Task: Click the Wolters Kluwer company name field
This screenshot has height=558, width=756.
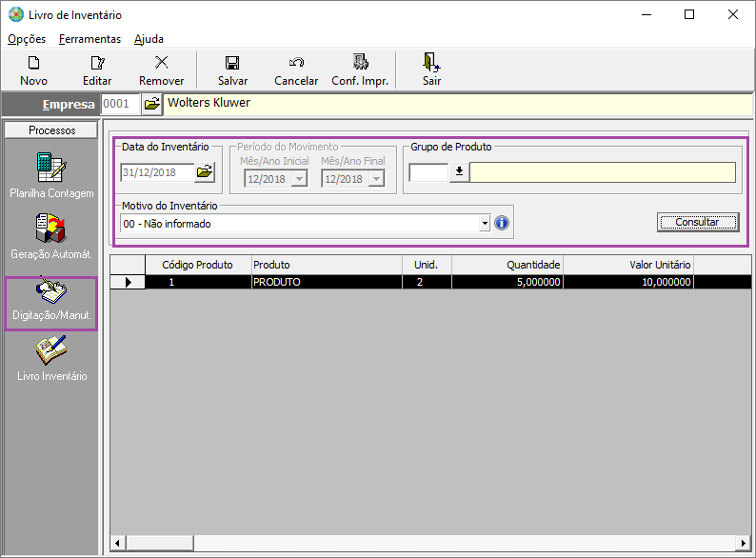Action: [458, 104]
